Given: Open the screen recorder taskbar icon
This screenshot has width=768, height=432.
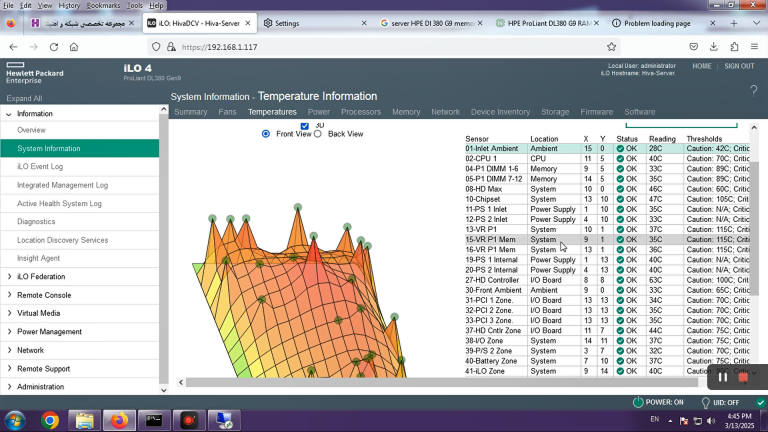Looking at the screenshot, I should pyautogui.click(x=189, y=421).
